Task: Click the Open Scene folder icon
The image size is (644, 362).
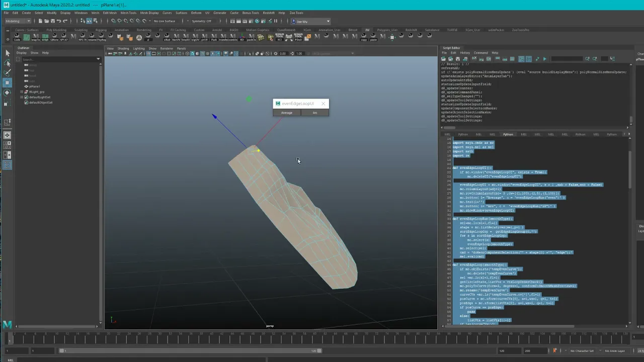Action: coord(47,21)
